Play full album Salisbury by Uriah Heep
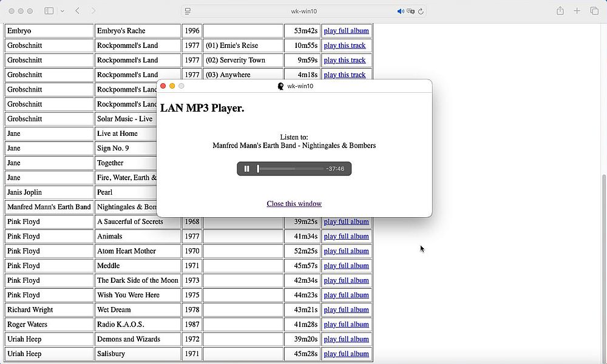This screenshot has height=364, width=607. [346, 354]
